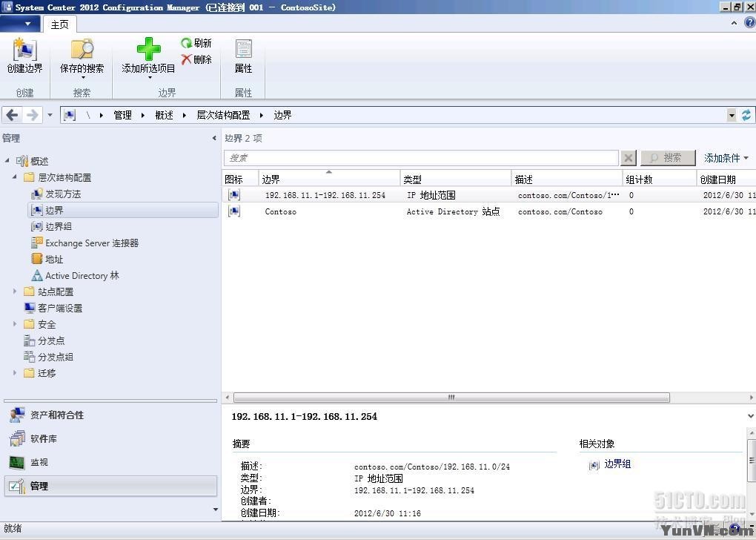Click the Active Directory 站点 type cell
The width and height of the screenshot is (756, 540).
coord(453,211)
